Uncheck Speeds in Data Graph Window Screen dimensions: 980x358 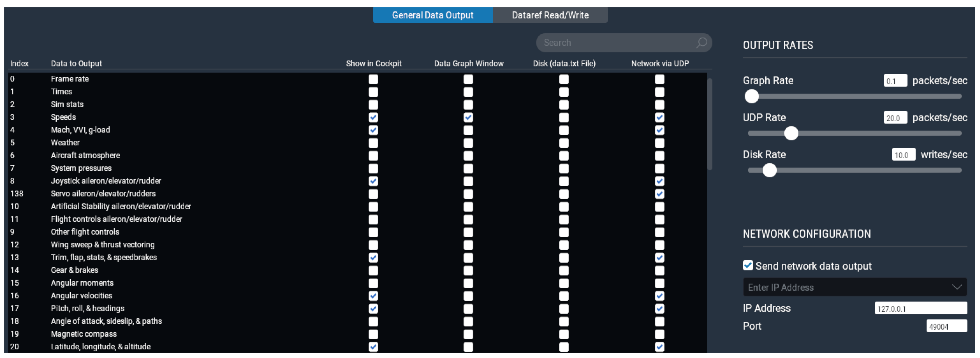(x=468, y=117)
